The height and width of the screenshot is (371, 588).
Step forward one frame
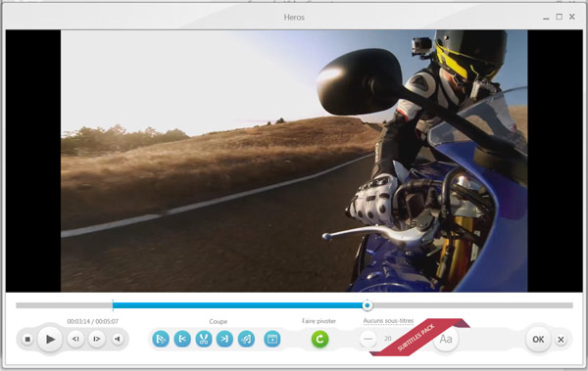click(97, 339)
